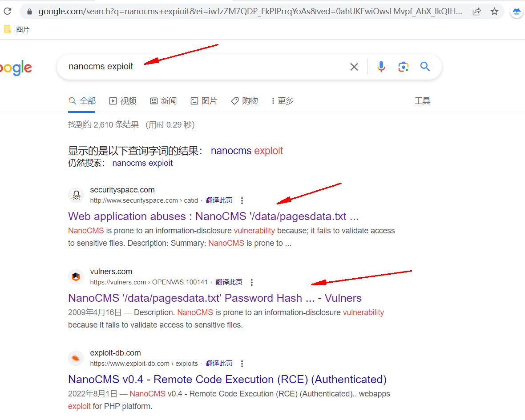The width and height of the screenshot is (525, 420).
Task: Open NanoCMS v0.4 Remote Code Execution result
Action: [x=227, y=380]
